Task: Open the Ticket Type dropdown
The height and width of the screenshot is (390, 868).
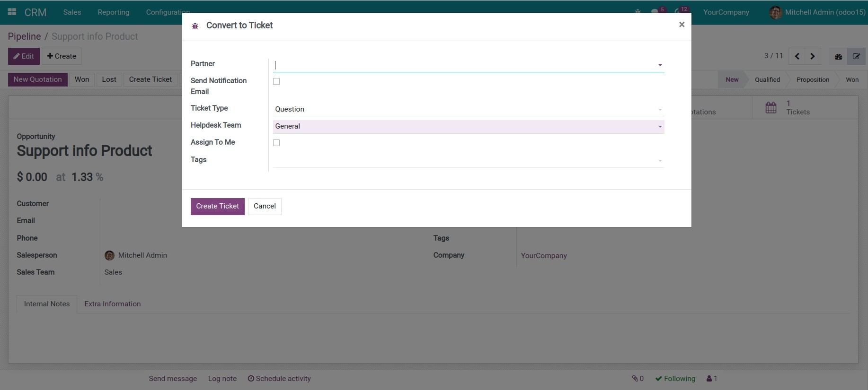Action: tap(468, 109)
